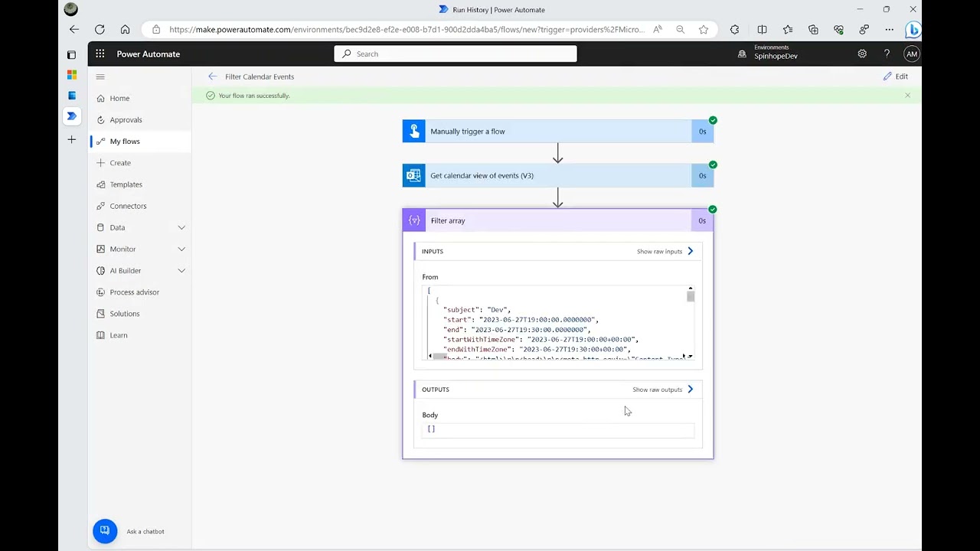The image size is (980, 551).
Task: Click the "subject": "Dev" line
Action: click(477, 310)
